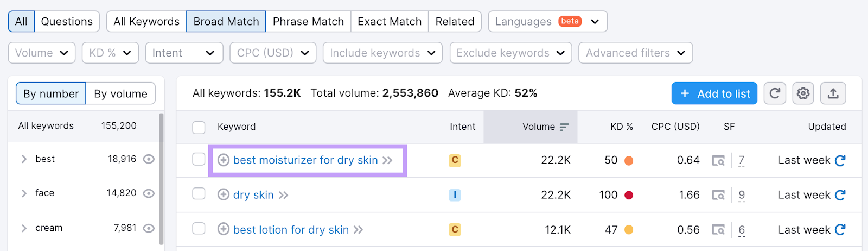Open the 'best lotion for dry skin' keyword link
Screen dimensions: 868x251
tap(291, 230)
